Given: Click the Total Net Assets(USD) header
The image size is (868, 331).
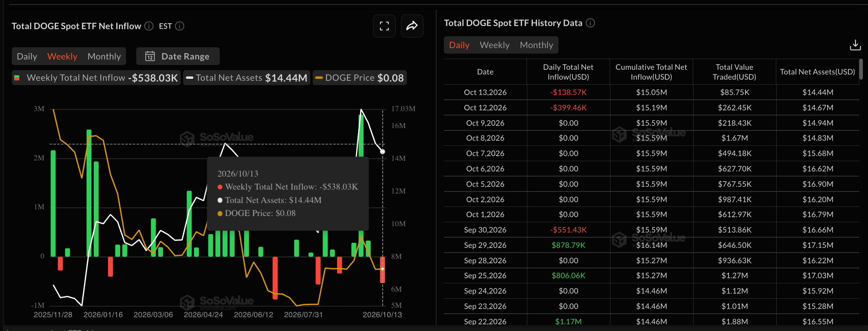Looking at the screenshot, I should pyautogui.click(x=818, y=72).
